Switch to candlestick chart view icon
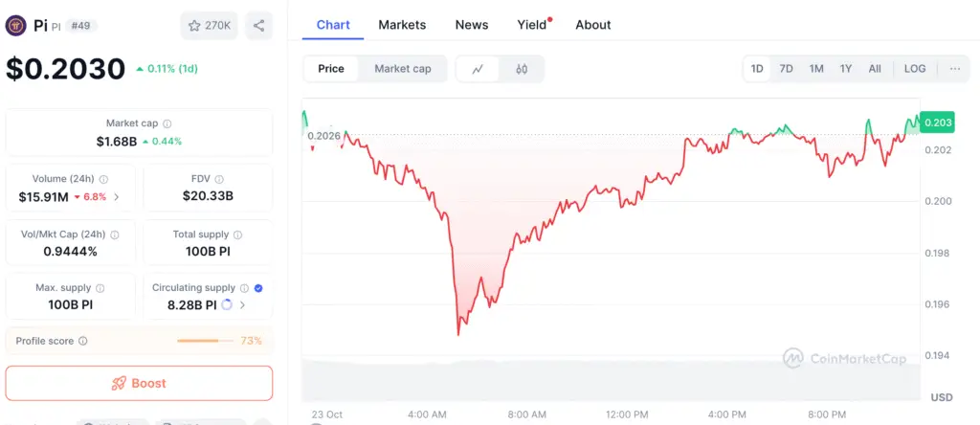The width and height of the screenshot is (980, 425). point(522,69)
